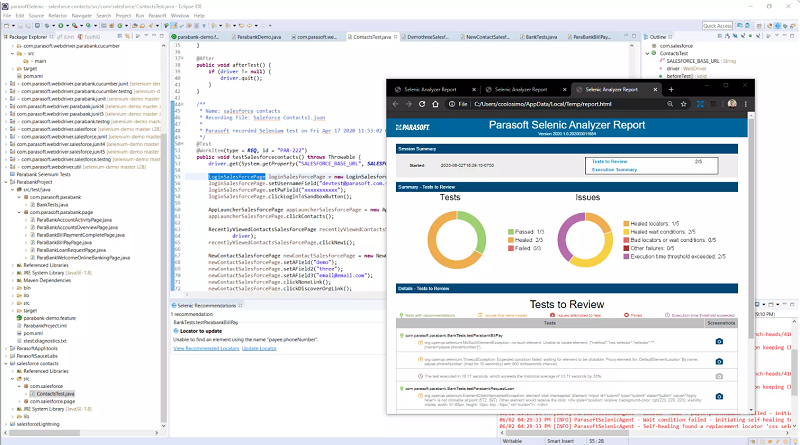Switch to the JUnit view tab
Screen dimensions: 800x445
tap(66, 37)
